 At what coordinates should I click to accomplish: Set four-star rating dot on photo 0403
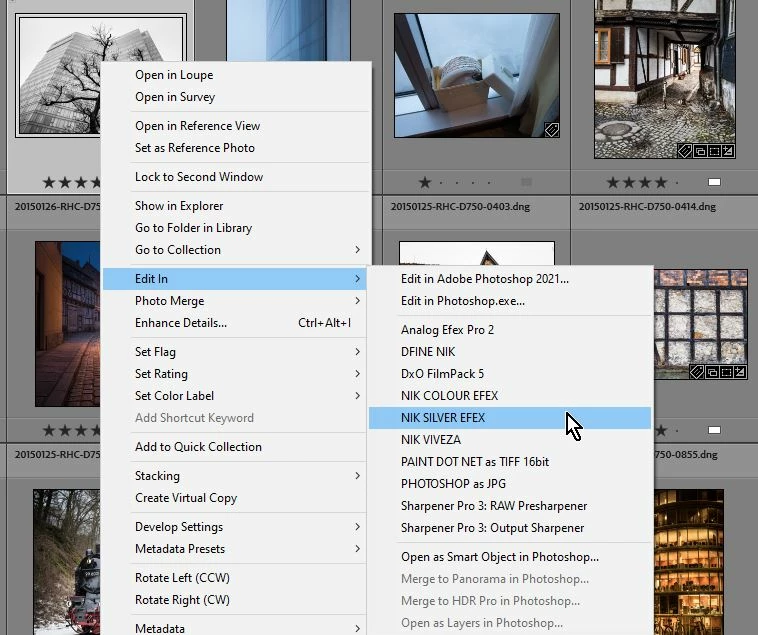tap(473, 183)
